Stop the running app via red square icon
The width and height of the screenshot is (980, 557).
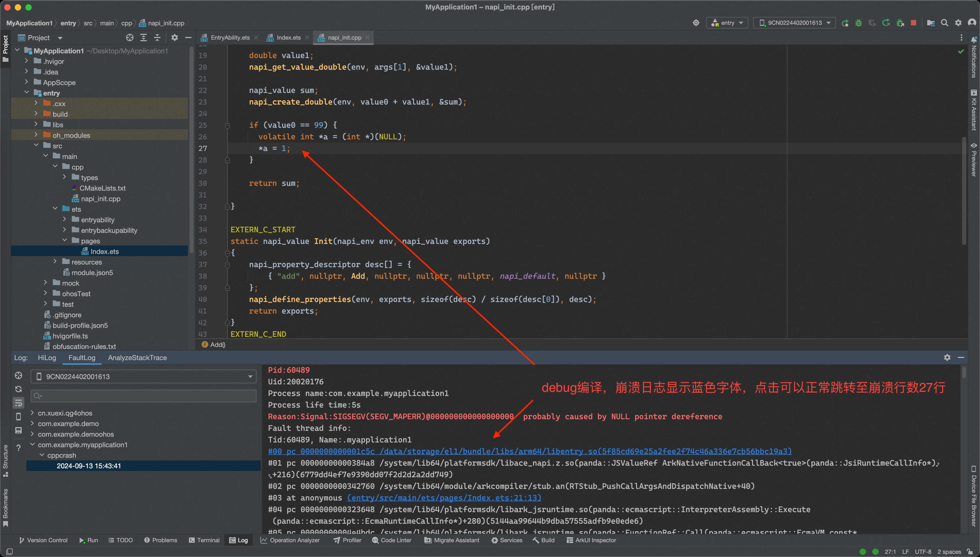point(914,23)
